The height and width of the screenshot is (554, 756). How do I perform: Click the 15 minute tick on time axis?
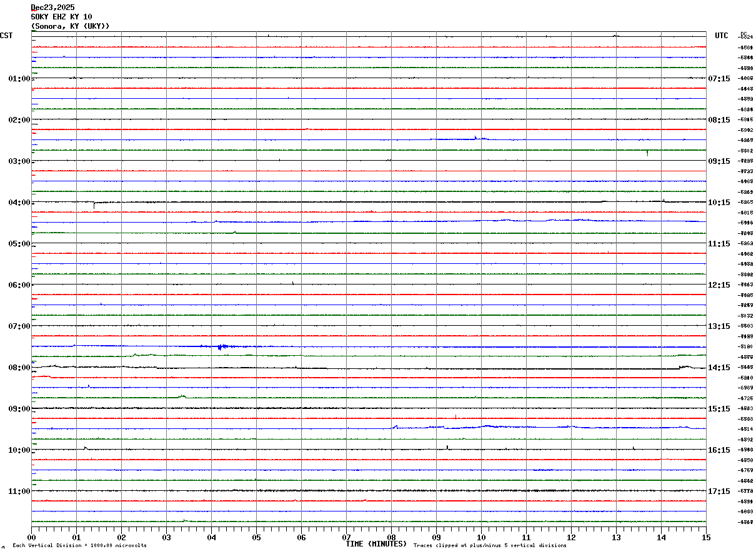tap(706, 537)
